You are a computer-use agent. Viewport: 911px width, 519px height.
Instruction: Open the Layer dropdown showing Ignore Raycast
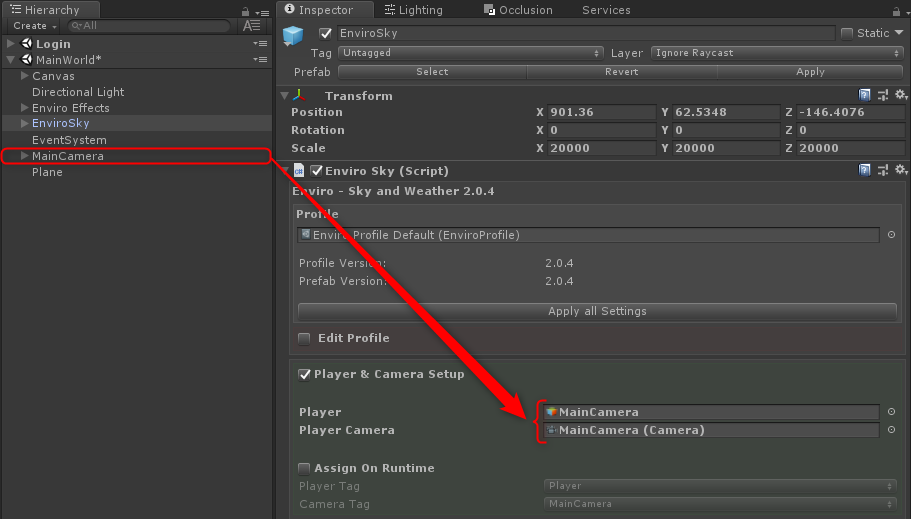tap(777, 53)
